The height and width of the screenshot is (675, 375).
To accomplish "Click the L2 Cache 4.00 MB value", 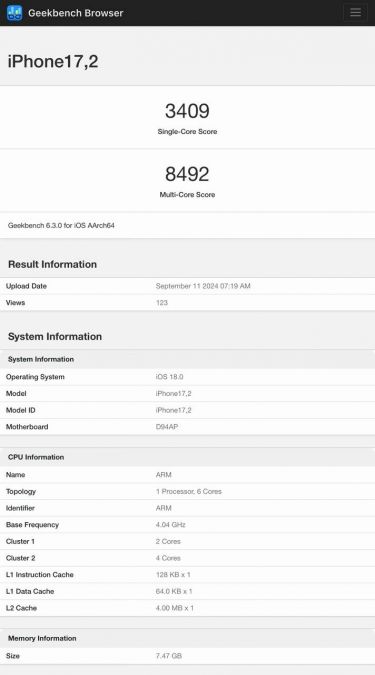I will pos(174,608).
